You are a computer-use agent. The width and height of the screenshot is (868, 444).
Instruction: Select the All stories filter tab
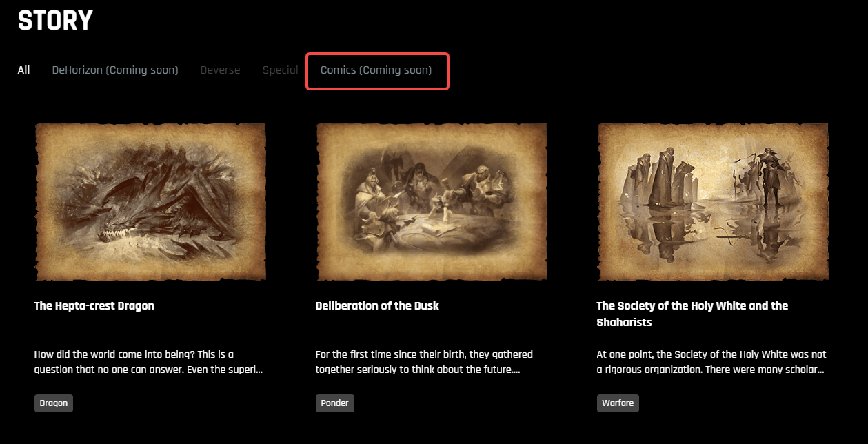point(24,70)
